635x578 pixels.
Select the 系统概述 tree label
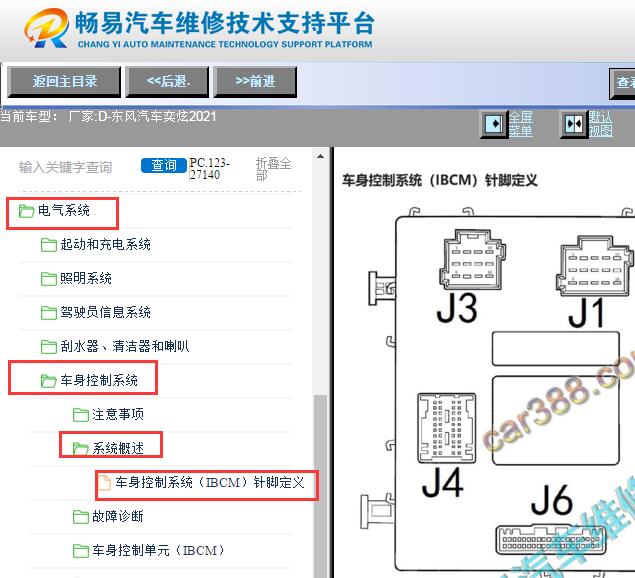click(x=118, y=448)
